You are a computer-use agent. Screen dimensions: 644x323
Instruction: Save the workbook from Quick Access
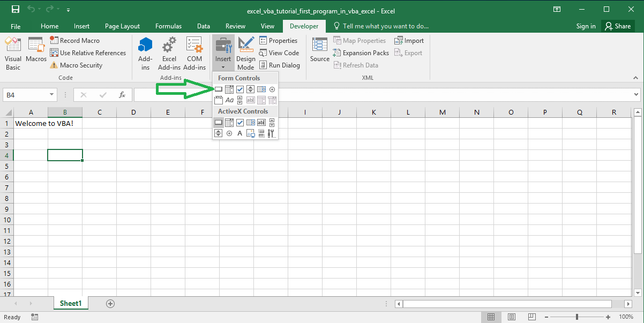pos(15,10)
